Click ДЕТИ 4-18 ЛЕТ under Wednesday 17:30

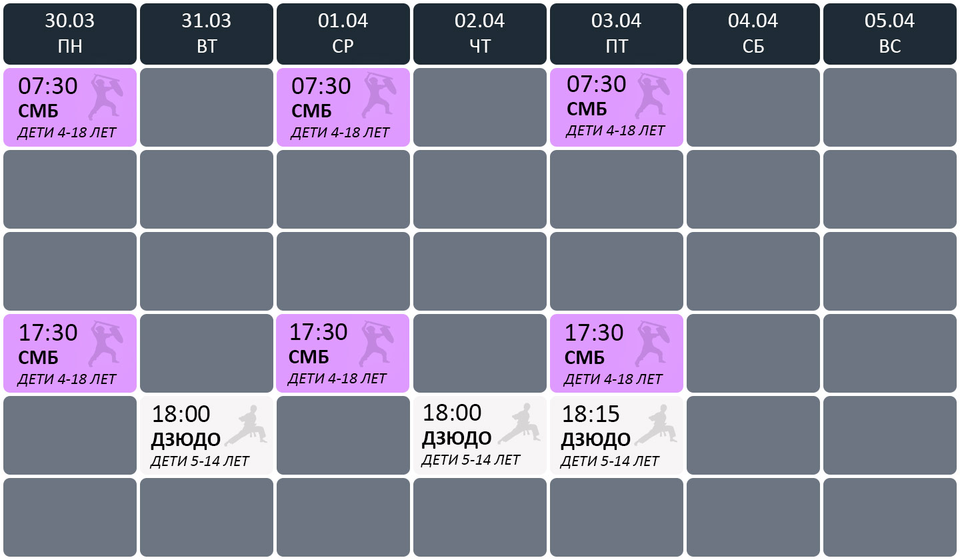click(x=337, y=379)
